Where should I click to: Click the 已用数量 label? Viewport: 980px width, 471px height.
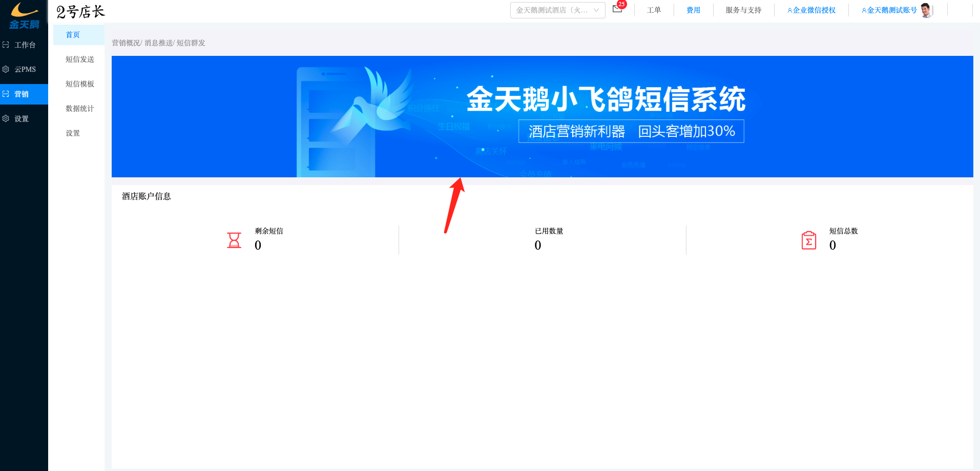coord(549,231)
